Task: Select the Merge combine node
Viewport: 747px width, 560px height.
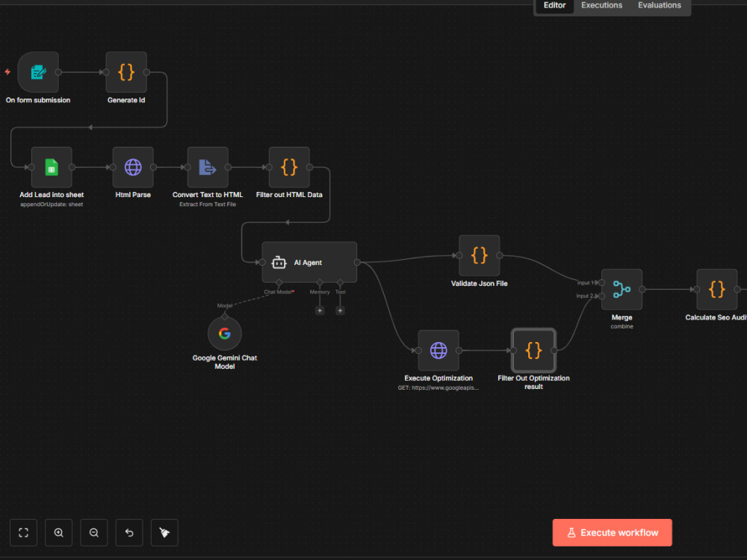Action: pos(622,290)
